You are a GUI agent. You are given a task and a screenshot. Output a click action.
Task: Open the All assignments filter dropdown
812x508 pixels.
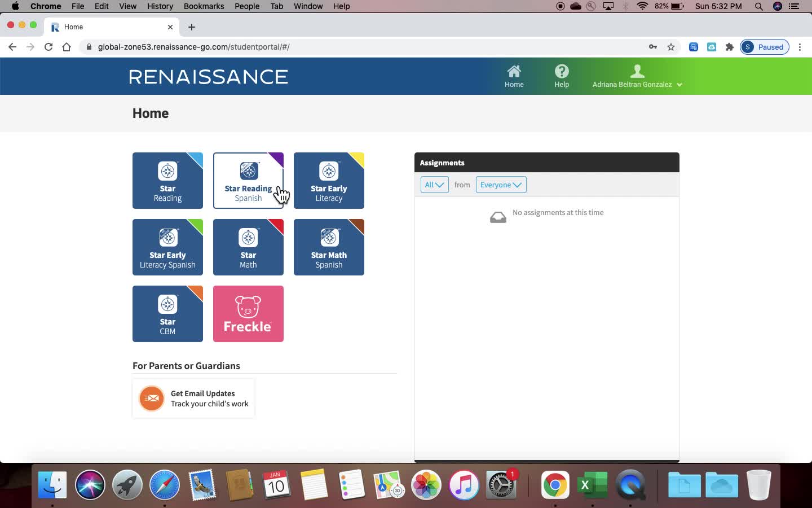coord(434,185)
